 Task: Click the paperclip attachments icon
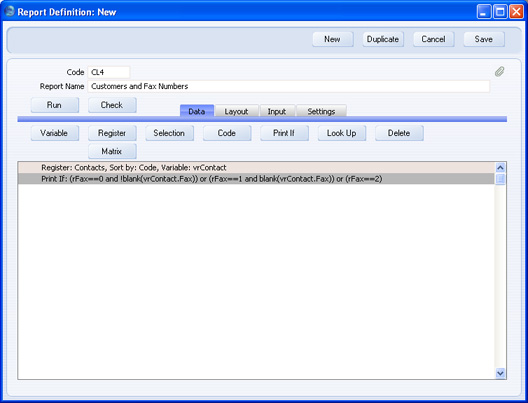[500, 72]
